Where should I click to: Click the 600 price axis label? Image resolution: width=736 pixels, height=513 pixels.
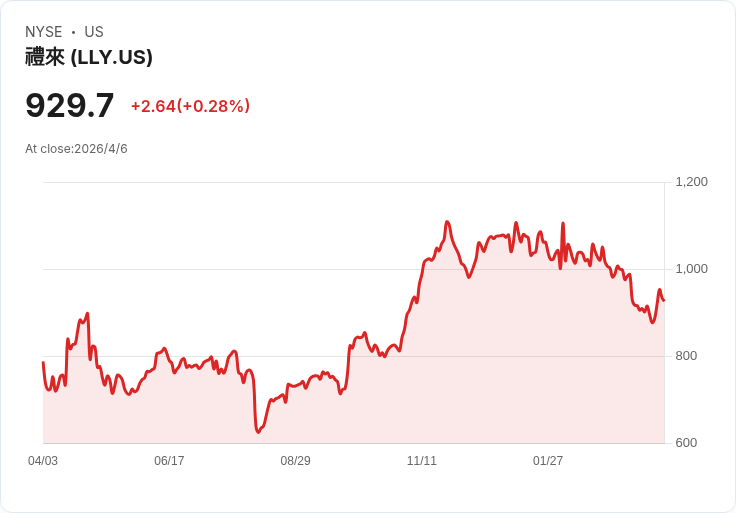(687, 443)
